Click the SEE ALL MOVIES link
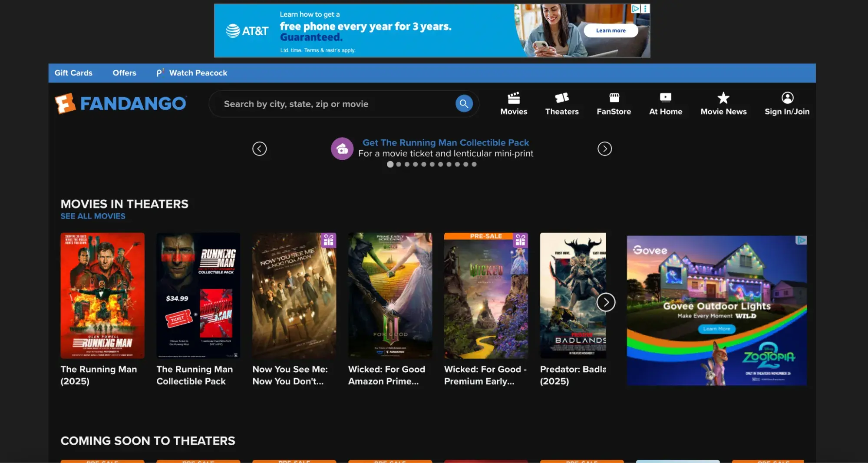Screen dimensions: 868x463 (92, 216)
